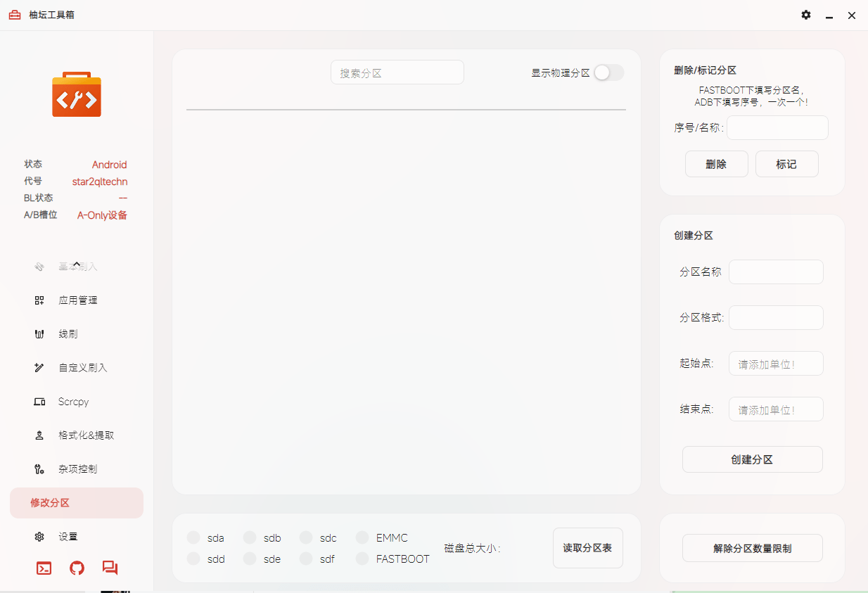
Task: Open the 设置 (Settings) menu entry
Action: (68, 536)
